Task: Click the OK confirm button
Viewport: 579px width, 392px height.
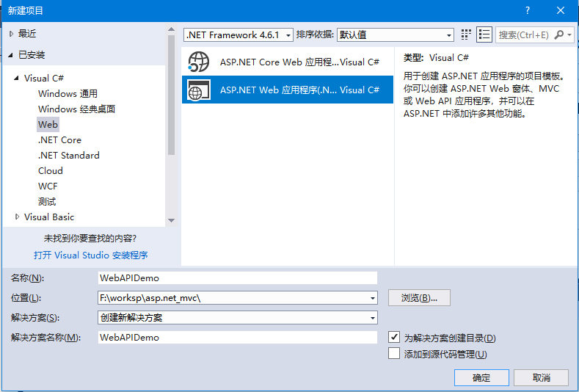Action: pos(481,377)
